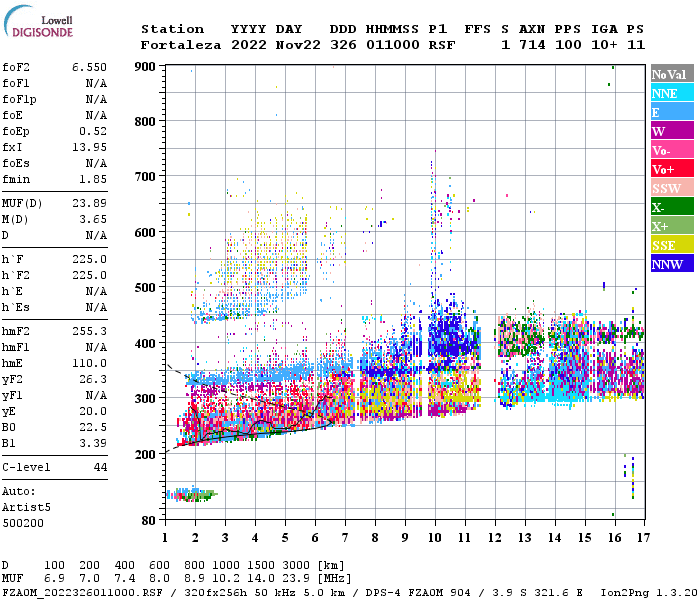
Task: Click the Artist5 auto-scaling label
Action: [26, 508]
